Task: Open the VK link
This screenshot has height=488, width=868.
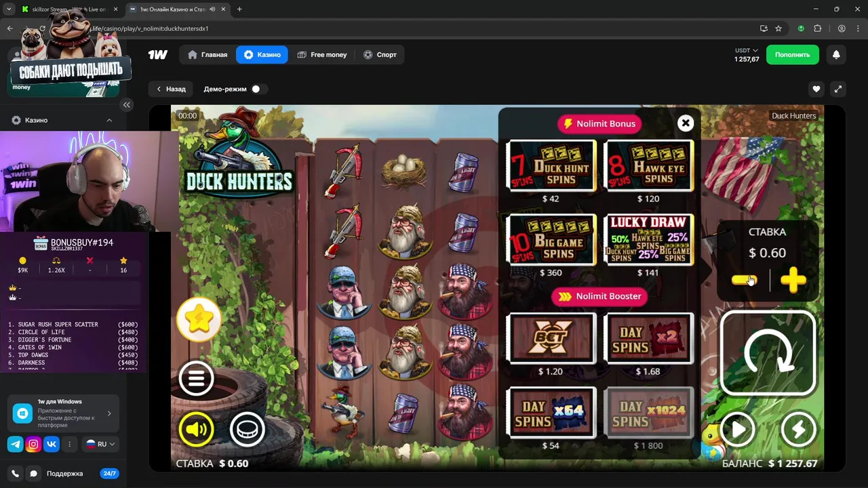Action: 52,445
